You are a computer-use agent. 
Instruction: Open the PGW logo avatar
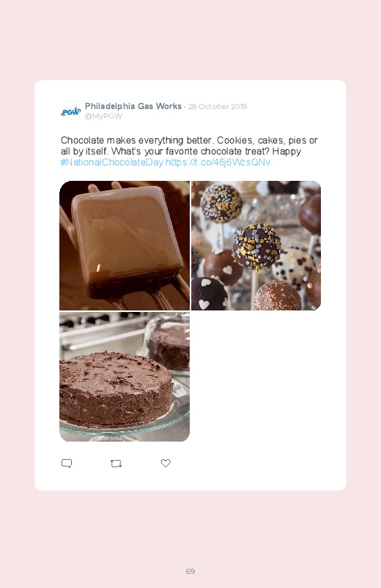pos(70,111)
